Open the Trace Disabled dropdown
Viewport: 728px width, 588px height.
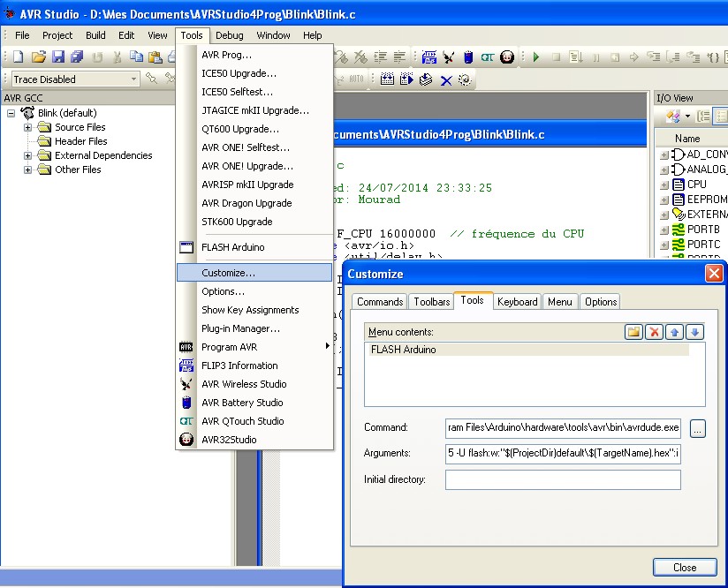pyautogui.click(x=133, y=79)
